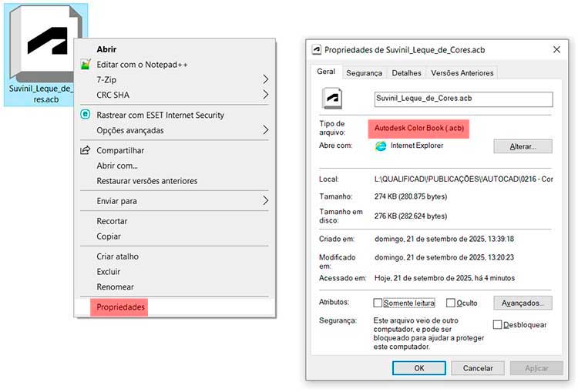
Task: Click the Local path text
Action: [464, 179]
